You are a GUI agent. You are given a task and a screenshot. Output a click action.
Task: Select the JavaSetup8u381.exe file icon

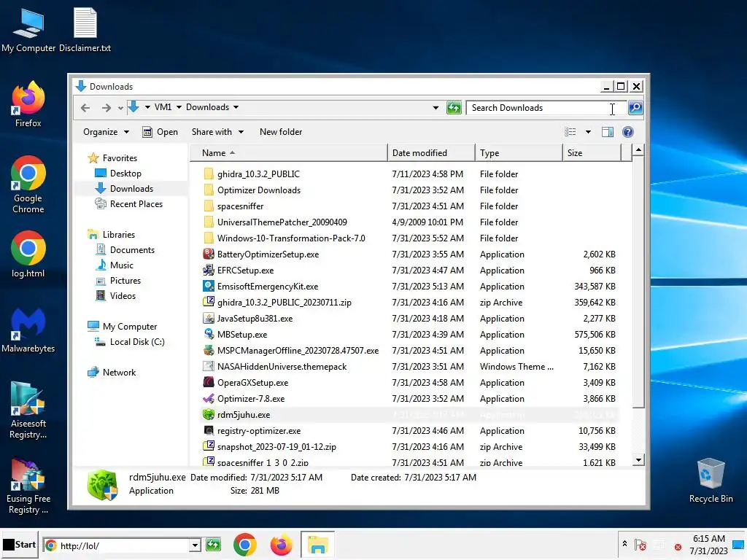pyautogui.click(x=208, y=318)
